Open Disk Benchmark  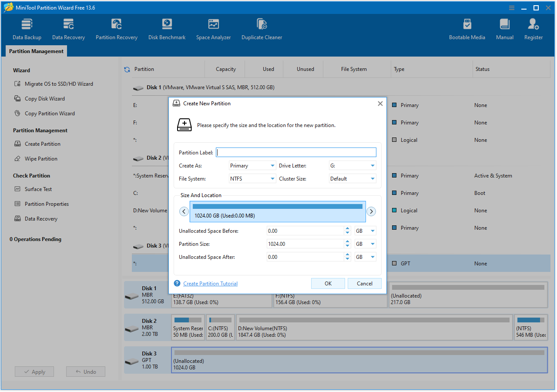pyautogui.click(x=167, y=28)
